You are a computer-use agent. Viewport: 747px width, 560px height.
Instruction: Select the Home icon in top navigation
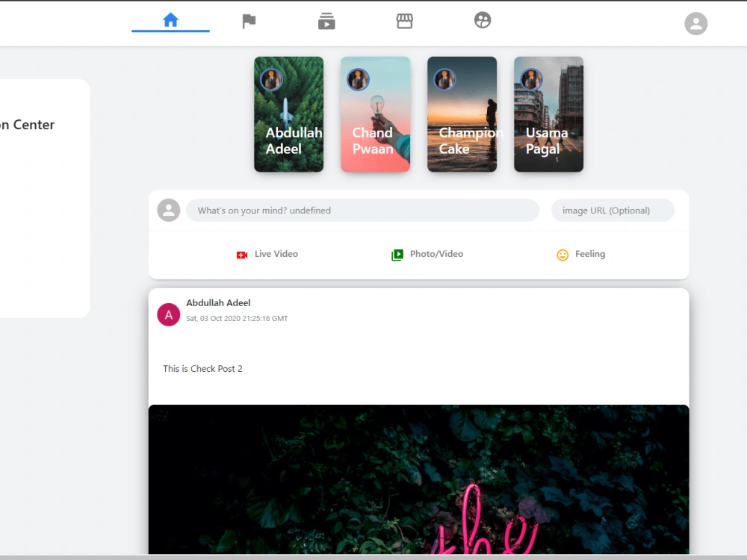tap(170, 20)
